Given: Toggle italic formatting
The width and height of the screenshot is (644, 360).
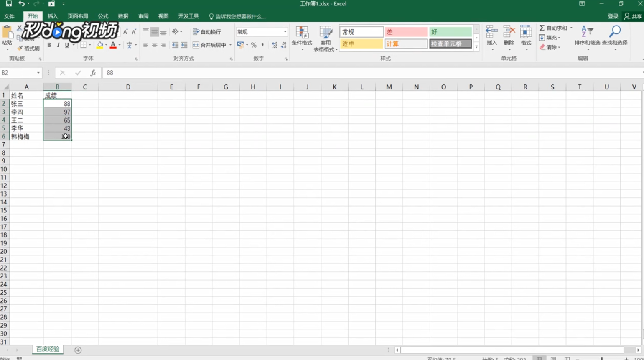Looking at the screenshot, I should coord(58,45).
